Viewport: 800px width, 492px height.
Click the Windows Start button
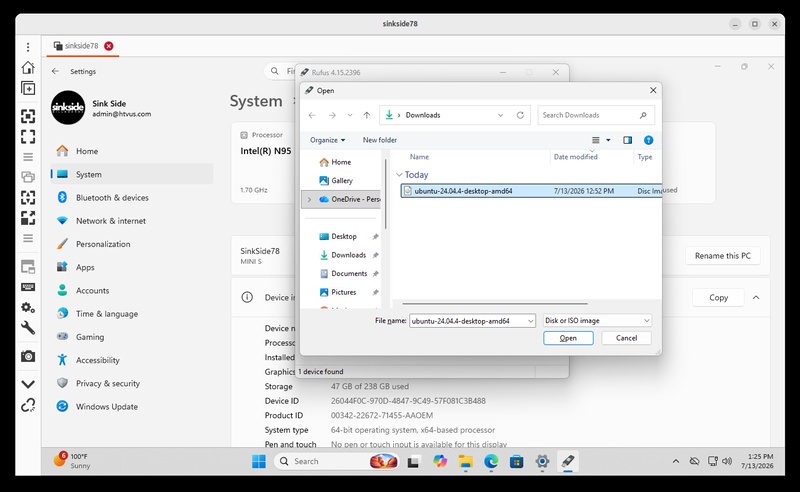[259, 461]
